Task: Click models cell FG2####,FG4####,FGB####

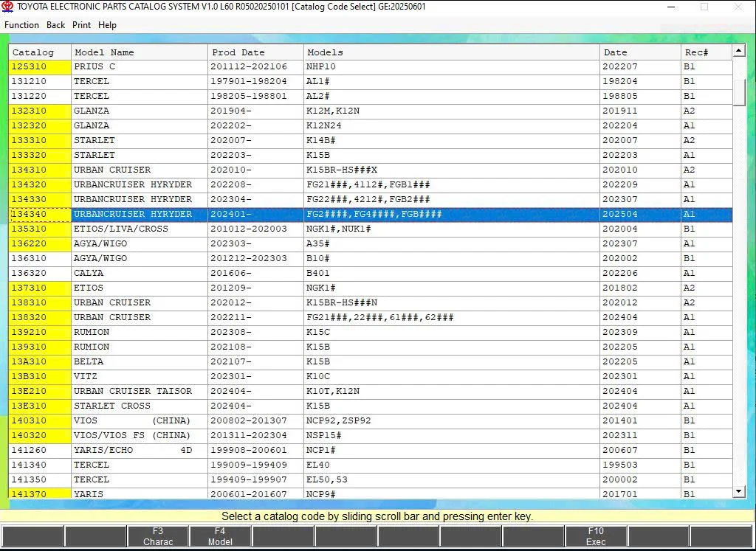Action: 452,215
